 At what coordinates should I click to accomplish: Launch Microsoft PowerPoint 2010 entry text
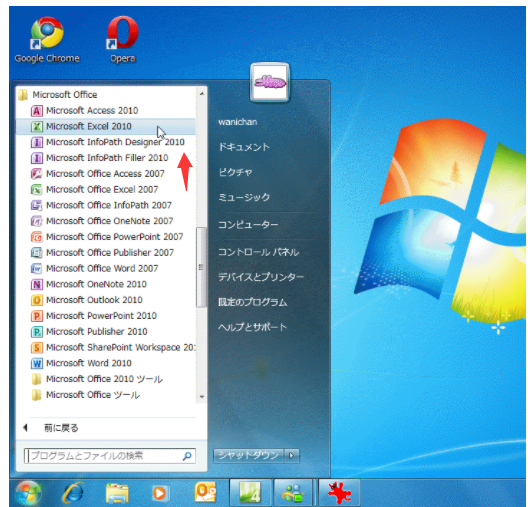tap(101, 316)
